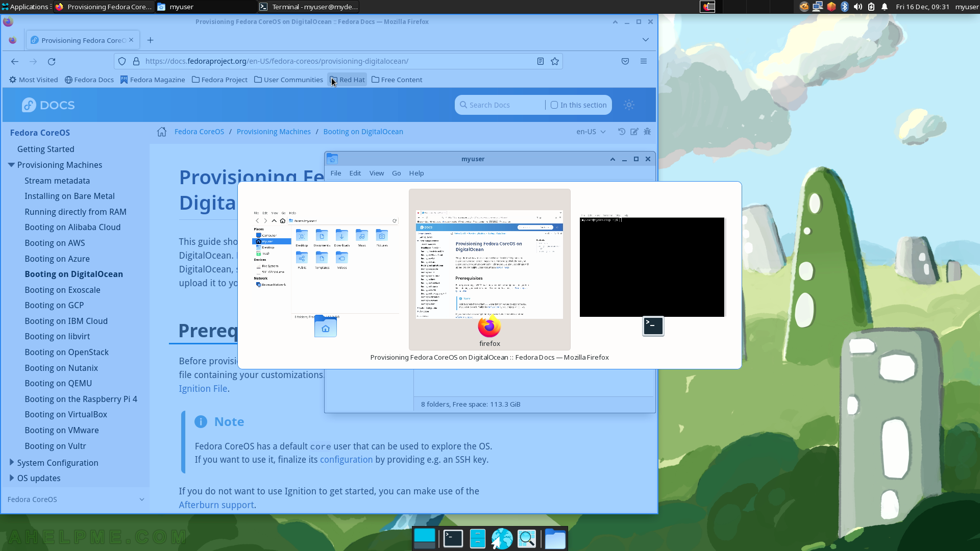This screenshot has width=980, height=551.
Task: Click Fedora Magazine bookmark
Action: tap(153, 80)
